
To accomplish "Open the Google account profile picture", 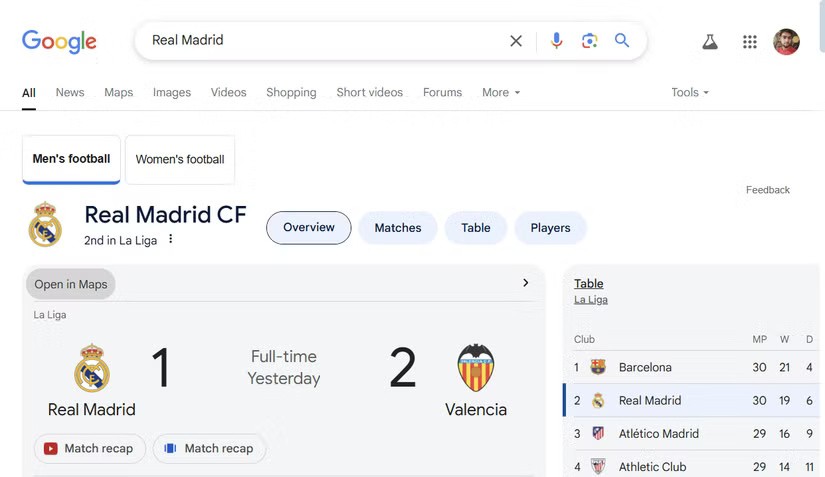I will click(x=786, y=42).
